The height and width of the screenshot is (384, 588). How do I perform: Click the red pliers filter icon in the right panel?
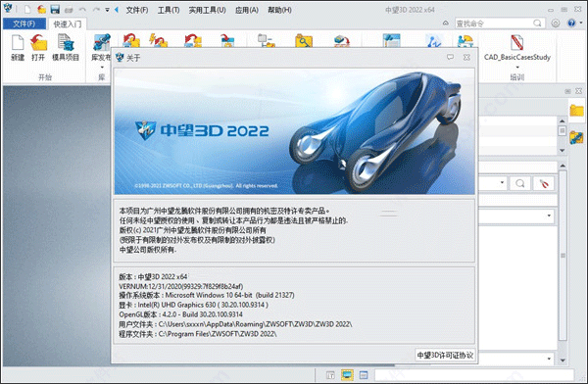[x=543, y=184]
